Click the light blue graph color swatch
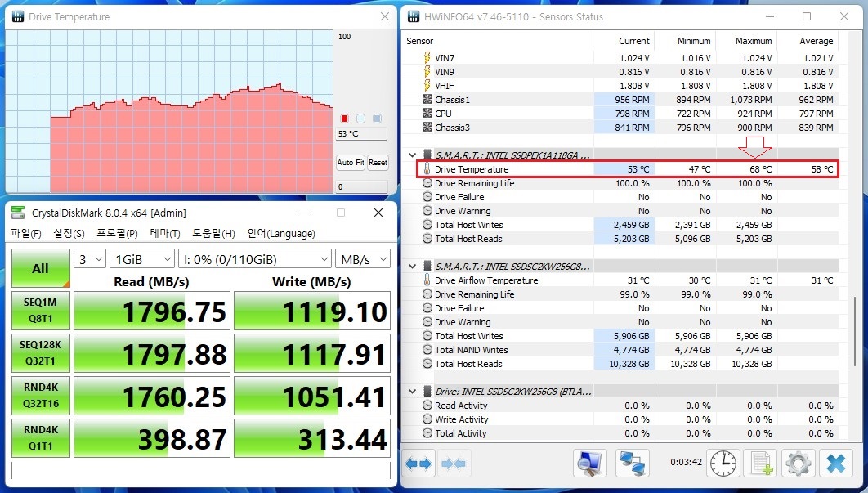868x493 pixels. pos(377,119)
